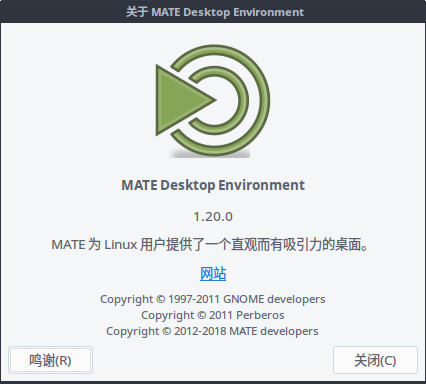Image resolution: width=426 pixels, height=384 pixels.
Task: Click the year range 2012-2018
Action: (200, 331)
